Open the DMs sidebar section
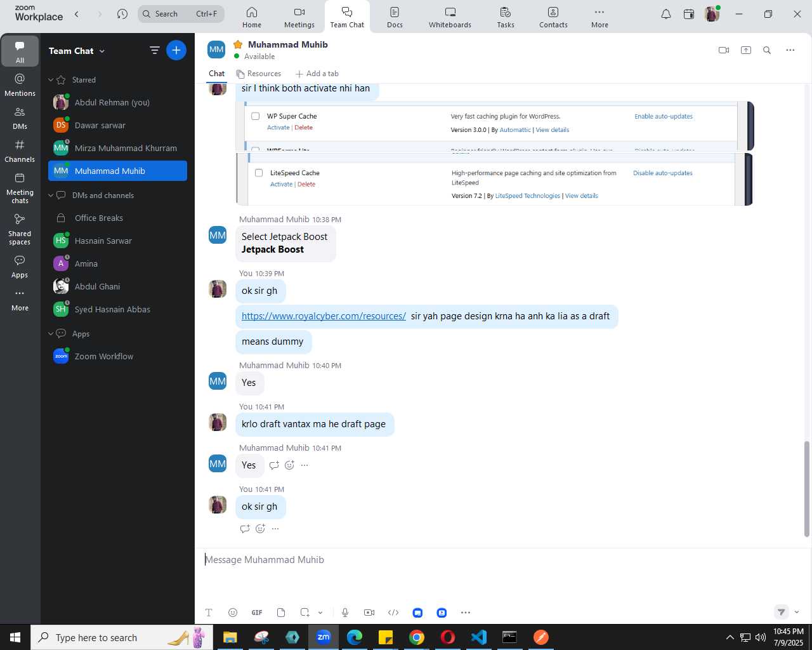 click(20, 118)
